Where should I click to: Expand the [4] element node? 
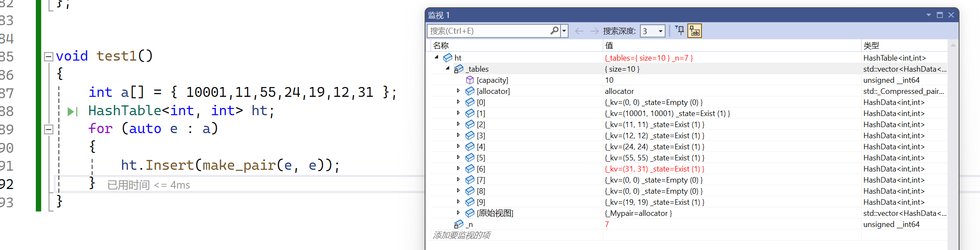pos(458,146)
